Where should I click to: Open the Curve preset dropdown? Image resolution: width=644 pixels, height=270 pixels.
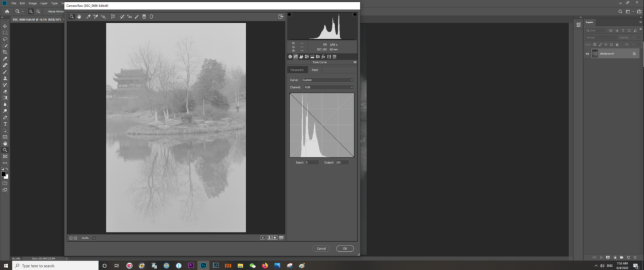[327, 80]
